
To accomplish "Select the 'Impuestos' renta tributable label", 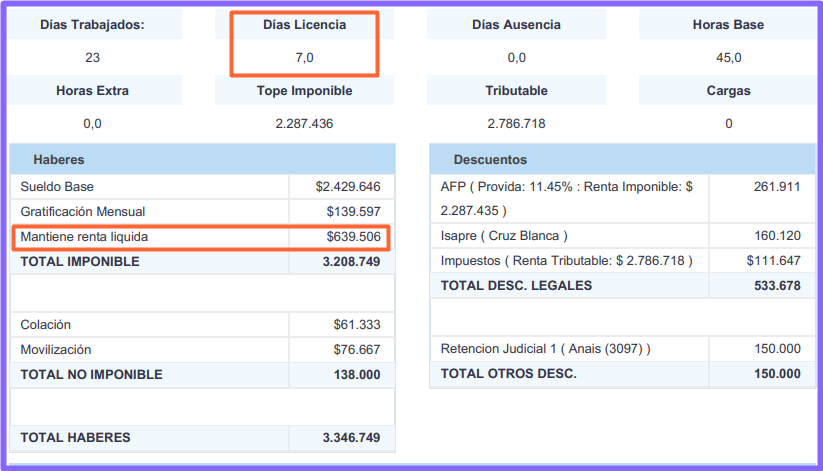I will [x=566, y=261].
